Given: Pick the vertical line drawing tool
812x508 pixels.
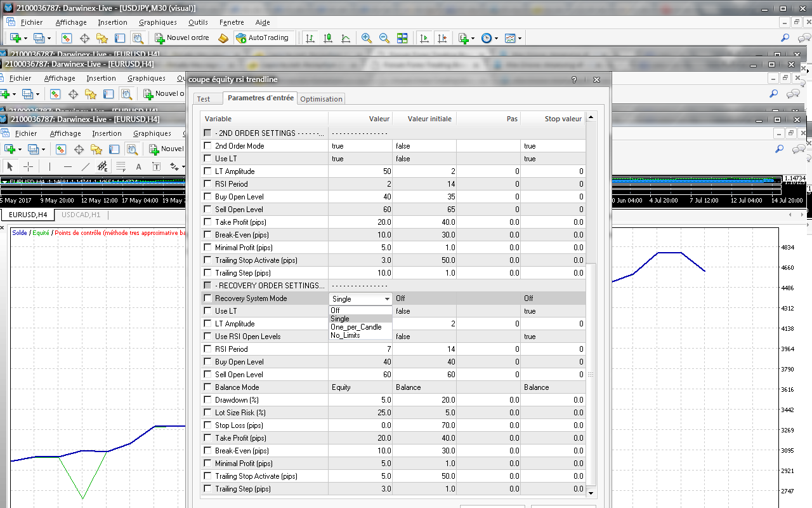Looking at the screenshot, I should click(49, 166).
